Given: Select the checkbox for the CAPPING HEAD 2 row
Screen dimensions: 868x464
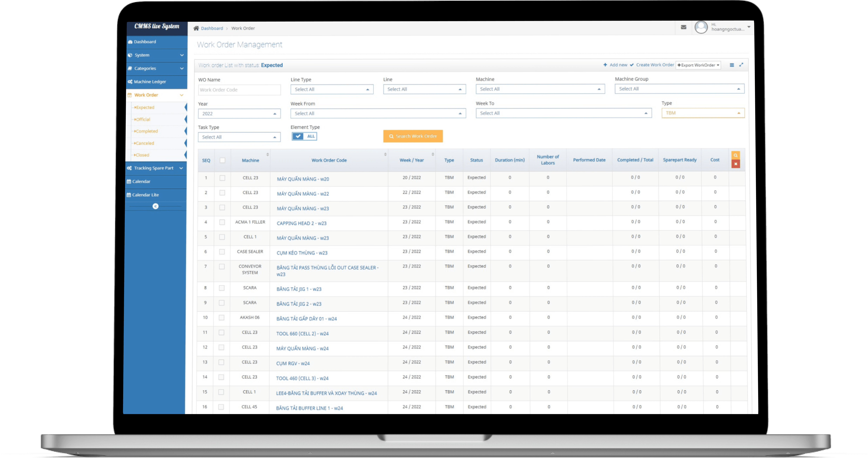Looking at the screenshot, I should click(222, 222).
